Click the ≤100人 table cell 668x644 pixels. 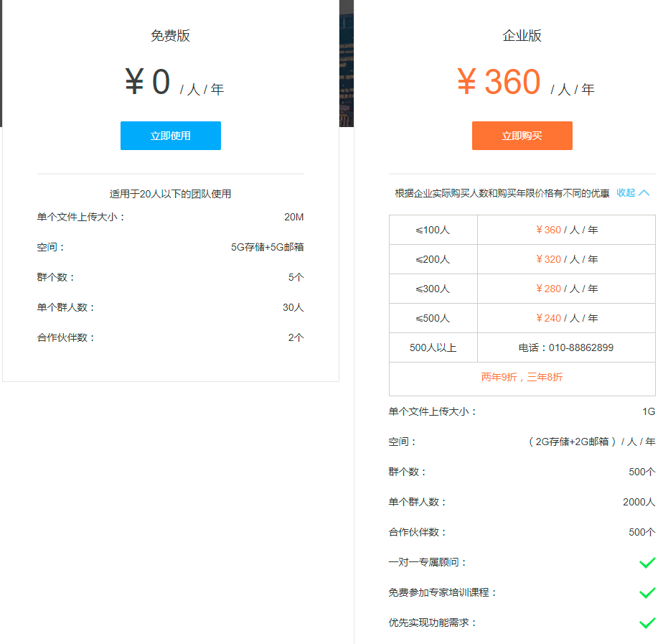pyautogui.click(x=433, y=230)
